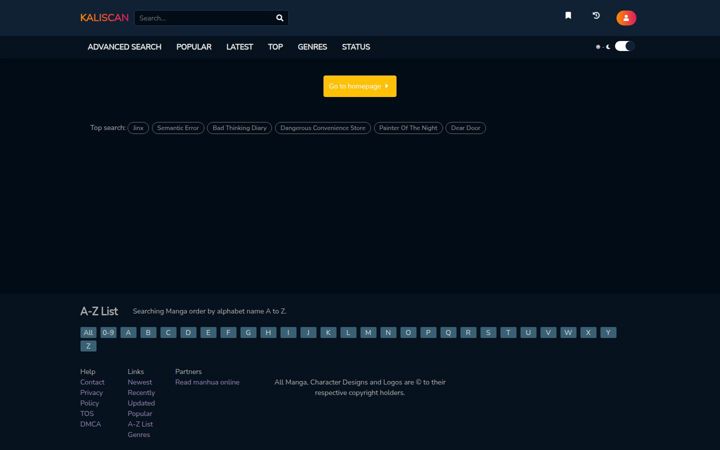Viewport: 720px width, 450px height.
Task: Filter manga by letter I
Action: point(288,332)
